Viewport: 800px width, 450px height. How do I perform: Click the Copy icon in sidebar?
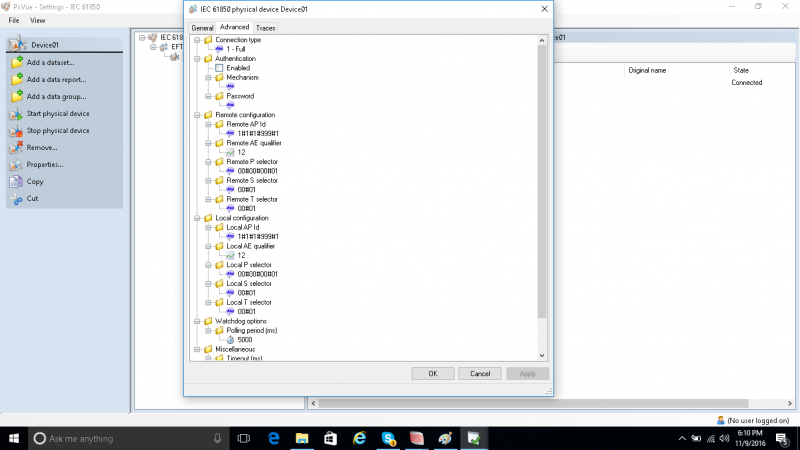pos(16,181)
